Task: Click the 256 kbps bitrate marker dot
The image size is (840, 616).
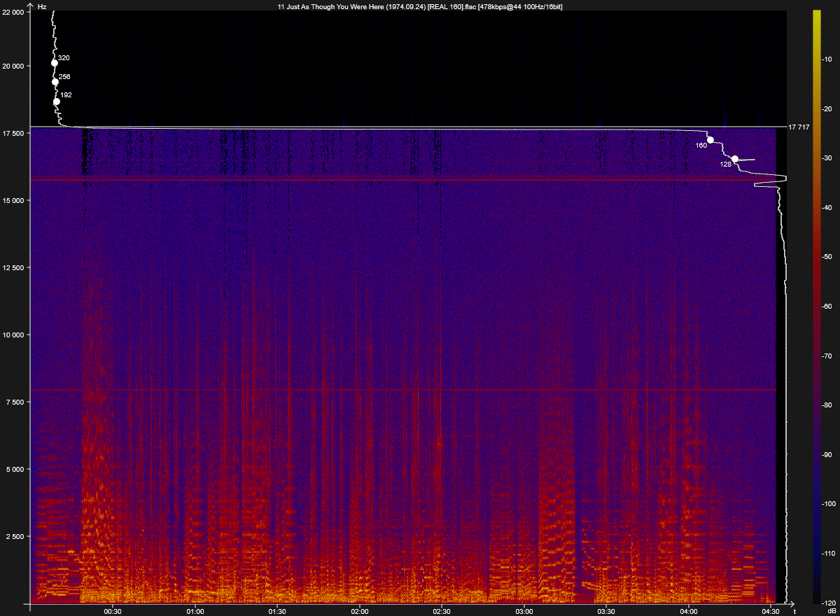Action: [x=55, y=82]
